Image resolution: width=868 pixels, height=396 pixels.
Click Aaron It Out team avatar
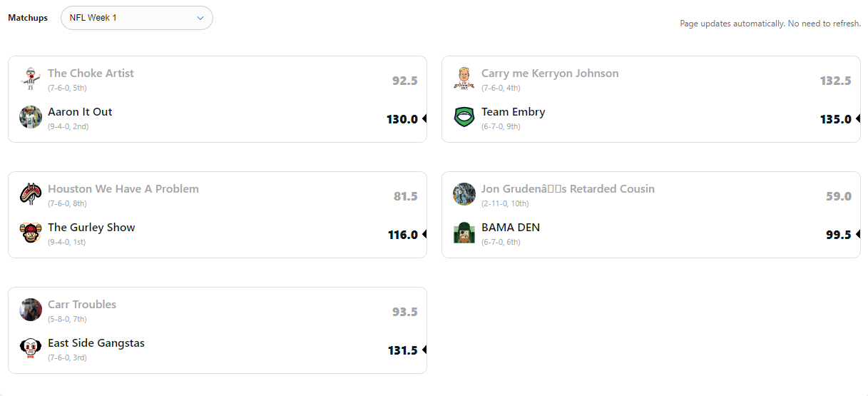31,116
